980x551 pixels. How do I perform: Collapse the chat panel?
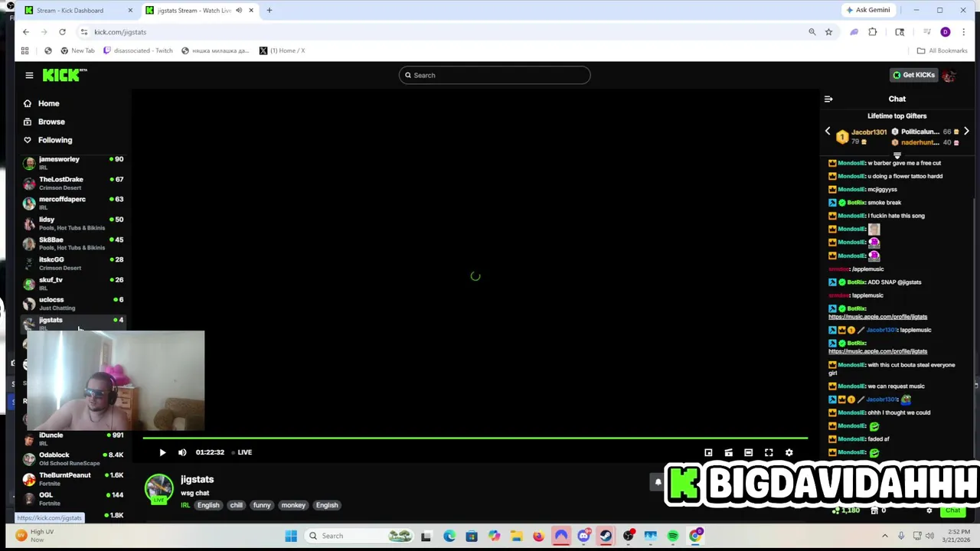click(x=828, y=99)
